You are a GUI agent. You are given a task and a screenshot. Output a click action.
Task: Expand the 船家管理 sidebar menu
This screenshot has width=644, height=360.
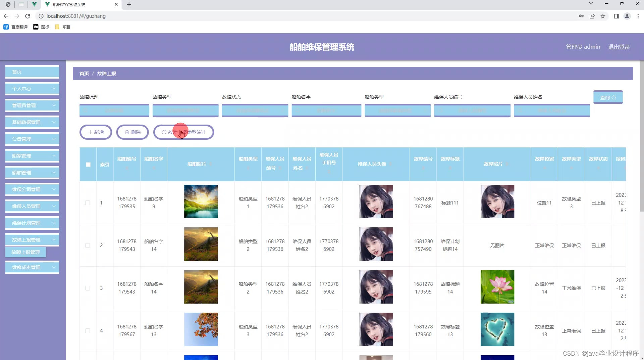point(32,156)
